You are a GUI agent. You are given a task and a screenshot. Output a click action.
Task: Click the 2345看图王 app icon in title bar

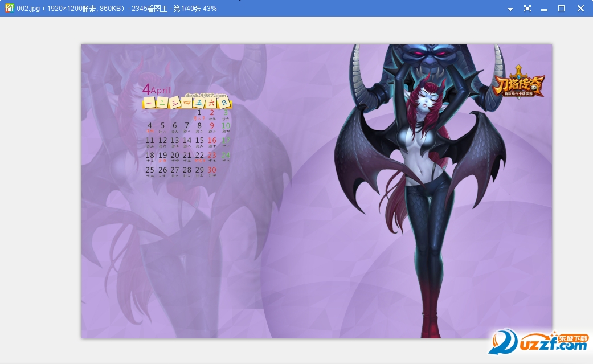pyautogui.click(x=9, y=8)
